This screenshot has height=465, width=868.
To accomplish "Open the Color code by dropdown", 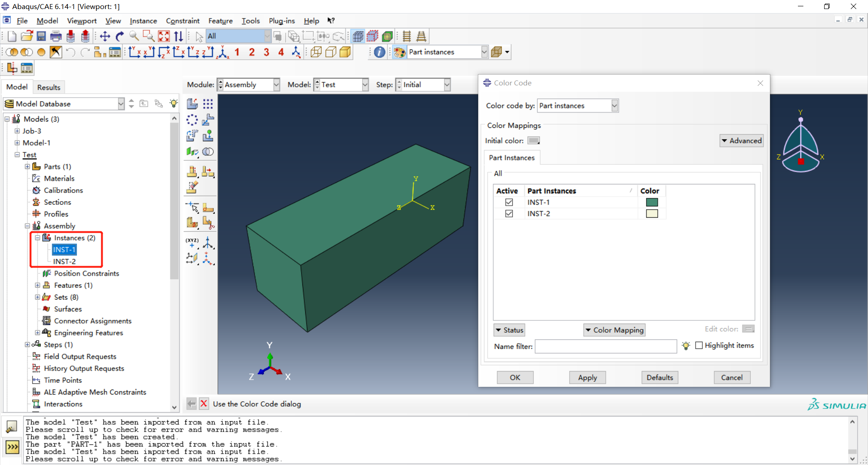I will 614,105.
